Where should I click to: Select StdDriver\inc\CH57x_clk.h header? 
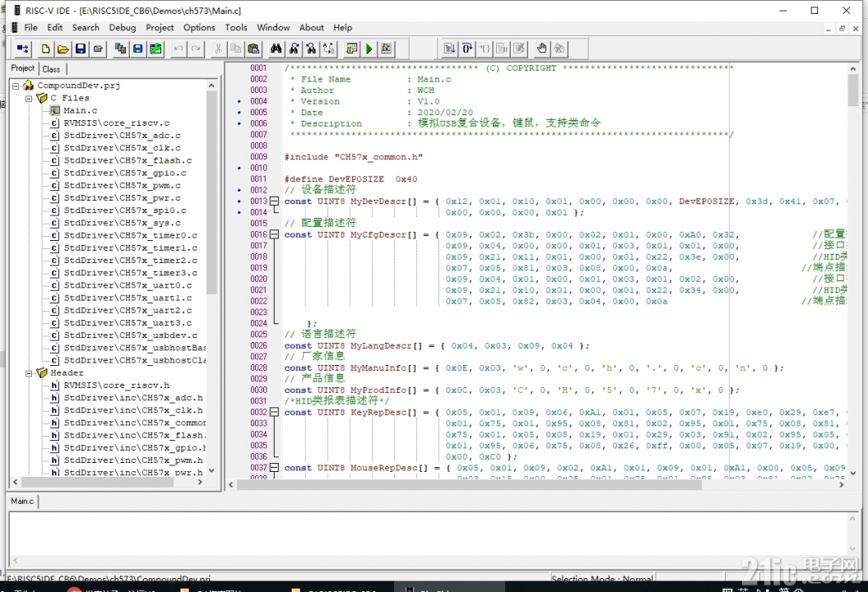(132, 410)
